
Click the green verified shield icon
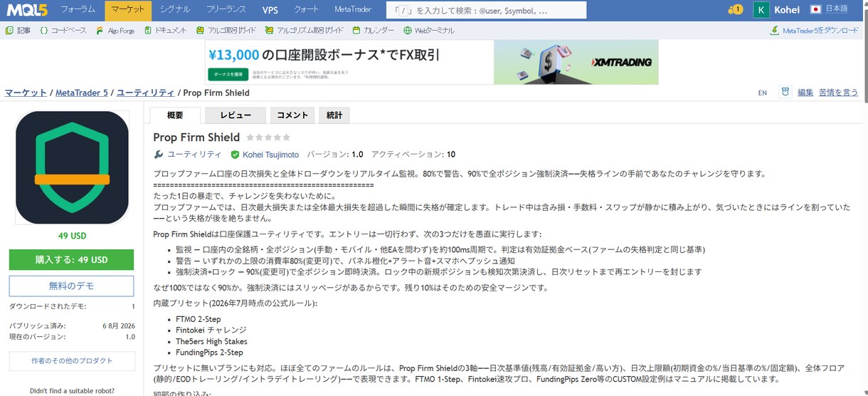[235, 155]
